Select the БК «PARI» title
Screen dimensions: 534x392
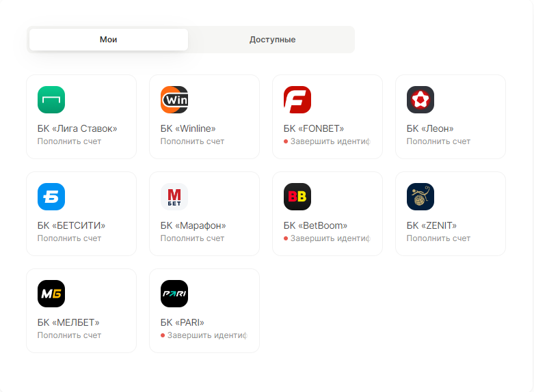[182, 322]
